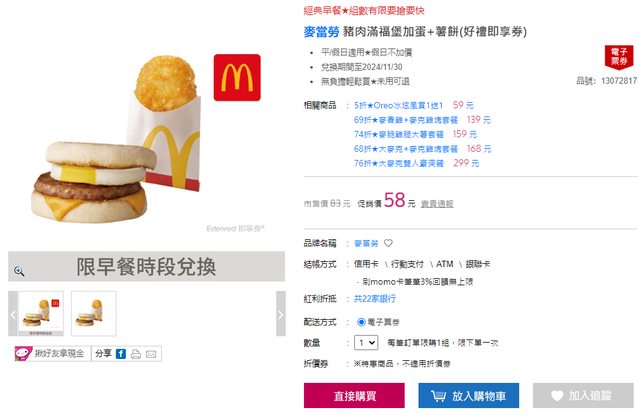This screenshot has height=415, width=640.
Task: Click the 加入追蹤 button
Action: coord(583,395)
